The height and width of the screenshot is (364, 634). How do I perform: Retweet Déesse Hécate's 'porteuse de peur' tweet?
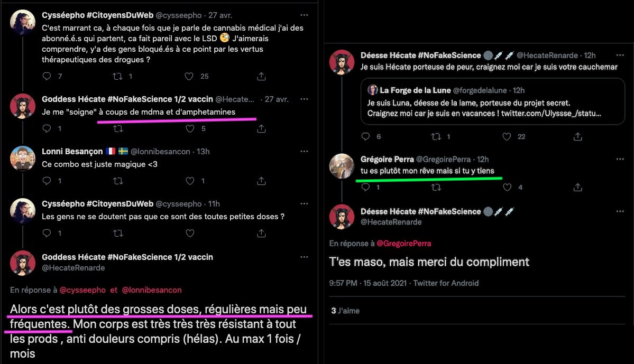437,136
